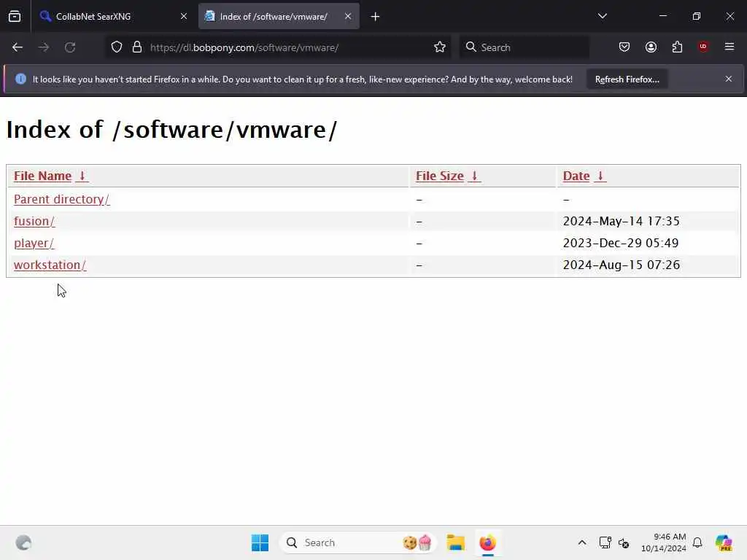Go back to the previous page
The image size is (747, 560).
click(x=18, y=47)
